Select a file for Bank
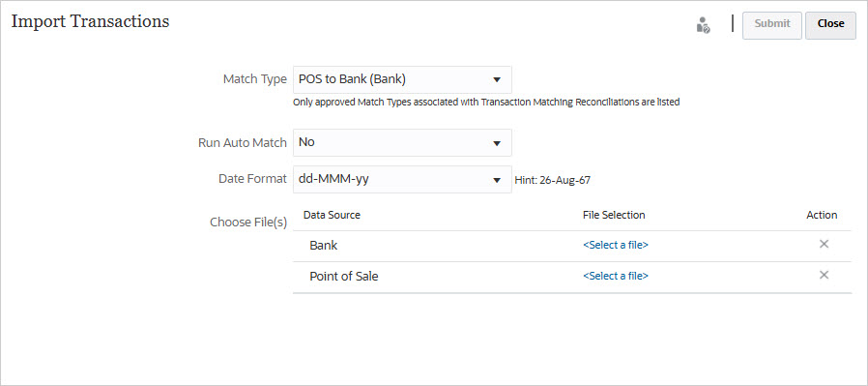The width and height of the screenshot is (868, 386). [616, 245]
